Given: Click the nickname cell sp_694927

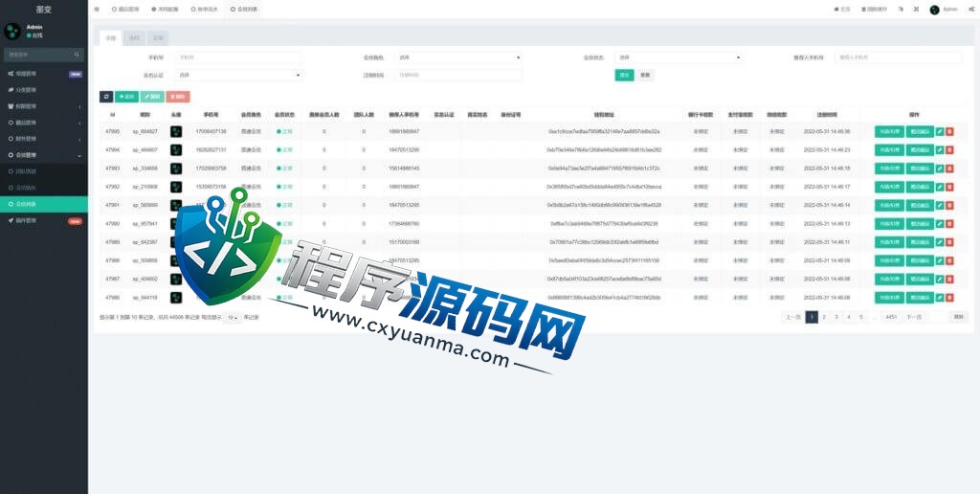Looking at the screenshot, I should 145,132.
